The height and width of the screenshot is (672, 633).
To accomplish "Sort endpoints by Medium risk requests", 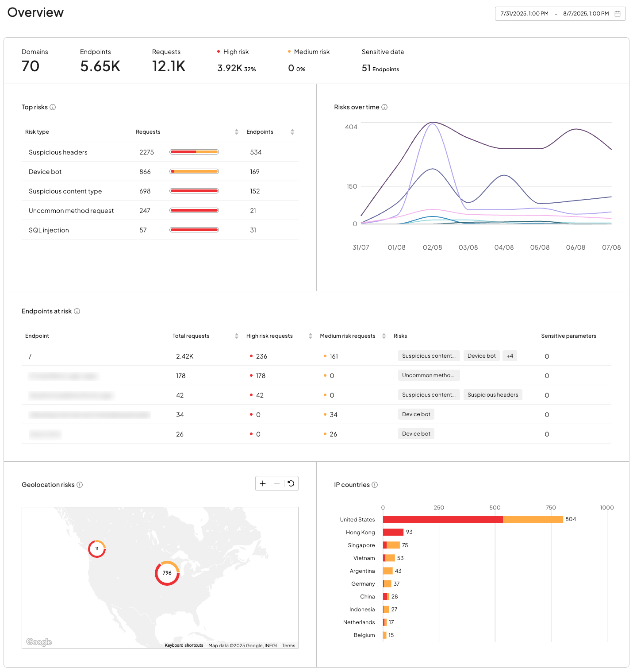I will click(x=384, y=336).
